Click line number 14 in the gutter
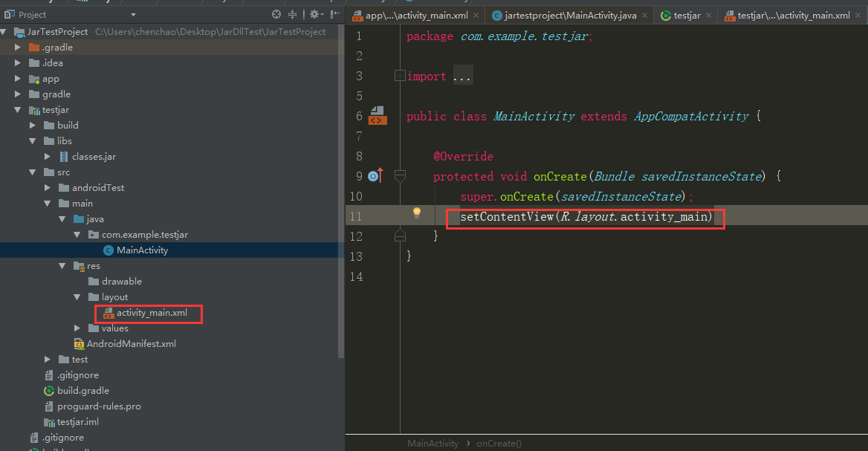The image size is (868, 451). click(356, 276)
